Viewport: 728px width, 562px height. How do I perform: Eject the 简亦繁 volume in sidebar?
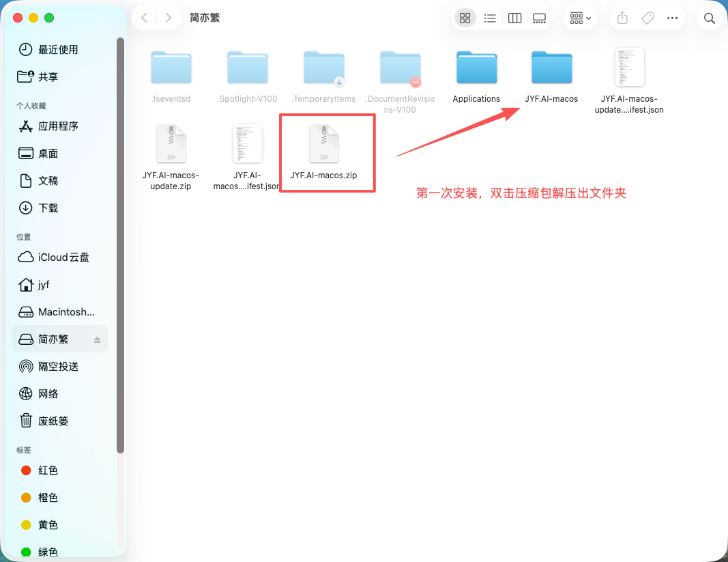tap(97, 339)
